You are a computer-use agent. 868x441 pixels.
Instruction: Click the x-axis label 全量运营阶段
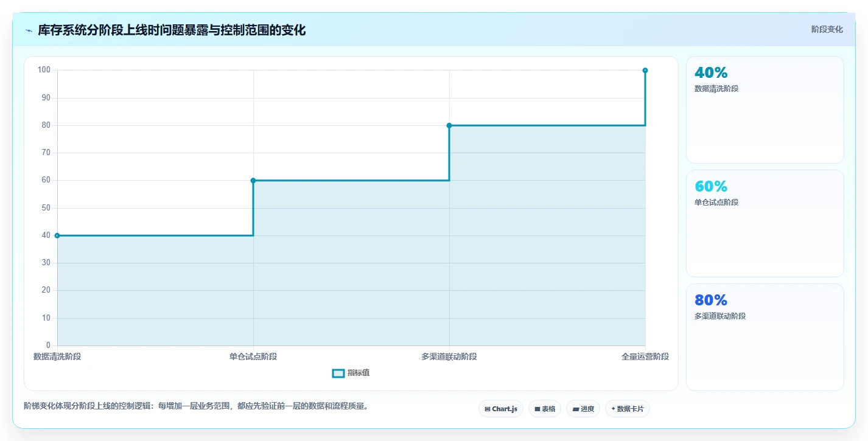tap(645, 356)
